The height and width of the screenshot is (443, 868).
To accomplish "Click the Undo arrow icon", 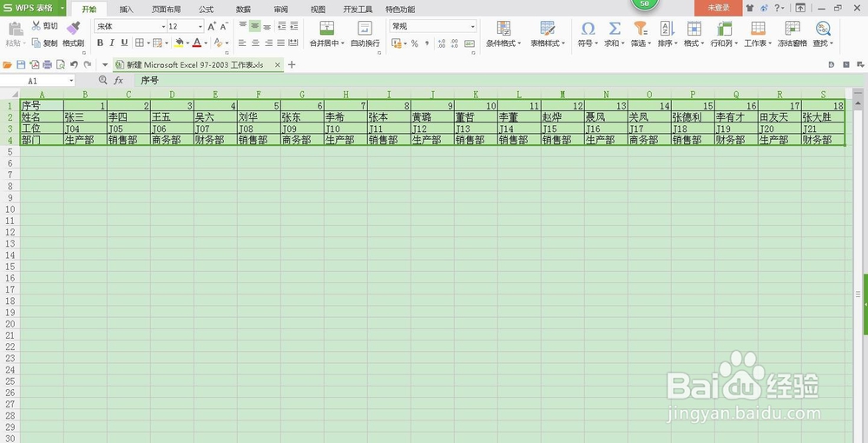I will 74,65.
